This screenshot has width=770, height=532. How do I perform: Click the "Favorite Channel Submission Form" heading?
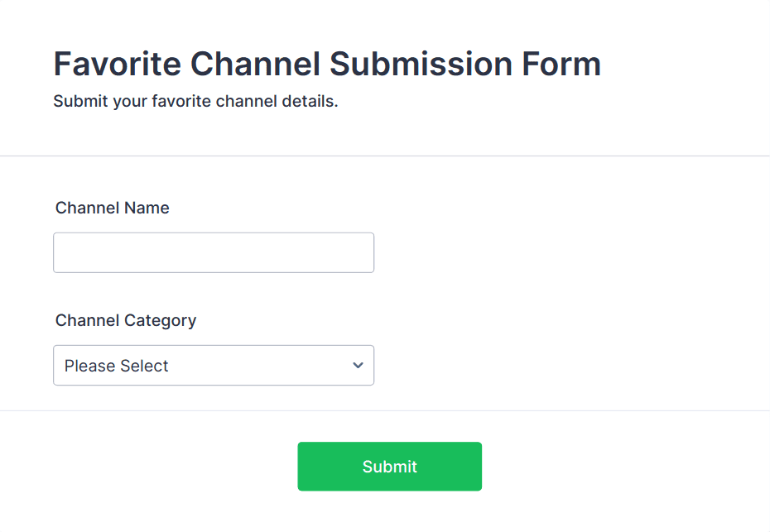click(327, 65)
